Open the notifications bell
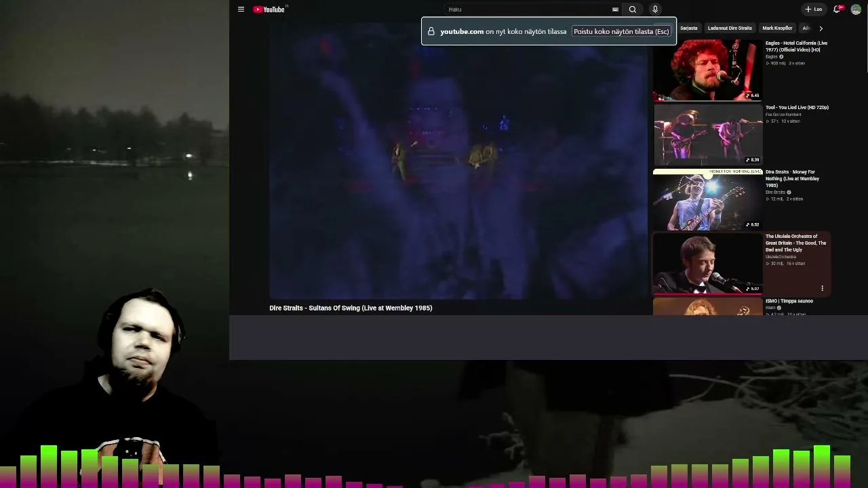 837,9
